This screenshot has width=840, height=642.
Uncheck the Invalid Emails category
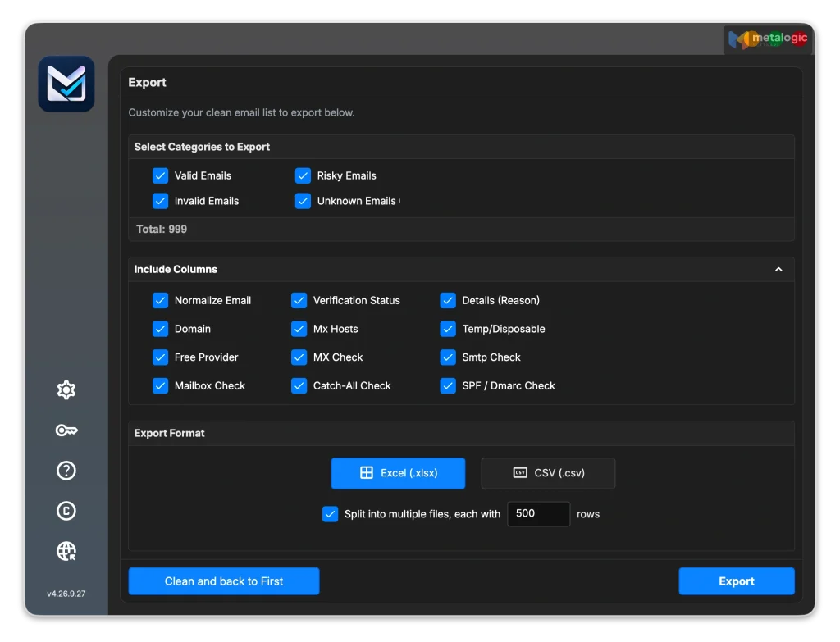click(x=160, y=201)
